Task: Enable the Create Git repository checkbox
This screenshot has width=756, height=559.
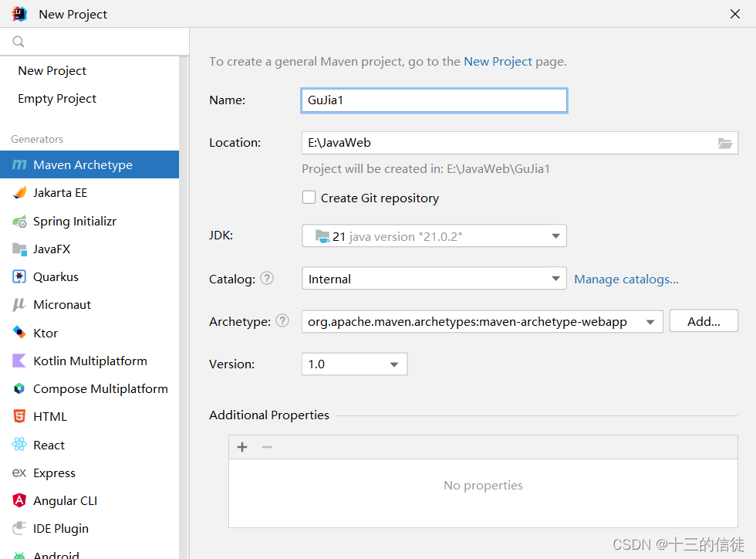Action: [x=309, y=198]
